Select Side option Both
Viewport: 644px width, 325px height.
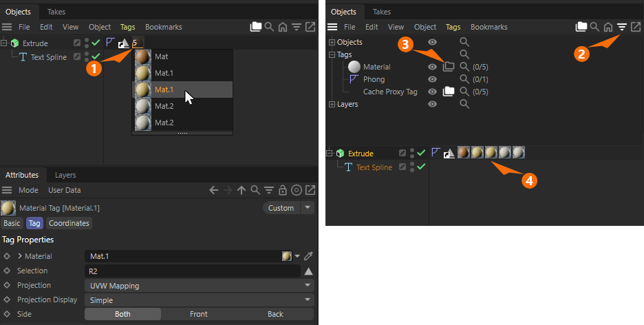[x=122, y=314]
